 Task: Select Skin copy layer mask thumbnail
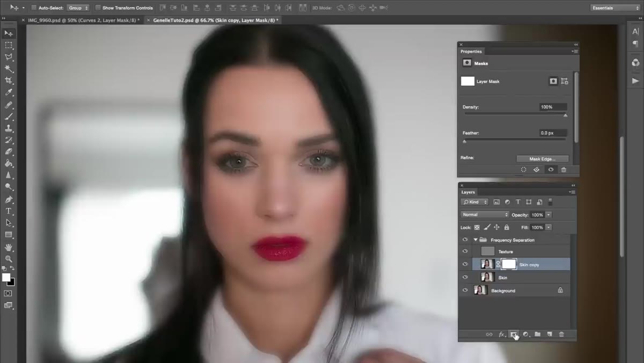click(509, 264)
